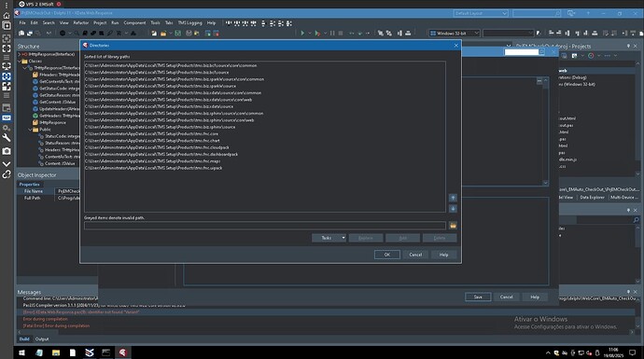
Task: Open File Explorer from the taskbar
Action: pyautogui.click(x=56, y=352)
